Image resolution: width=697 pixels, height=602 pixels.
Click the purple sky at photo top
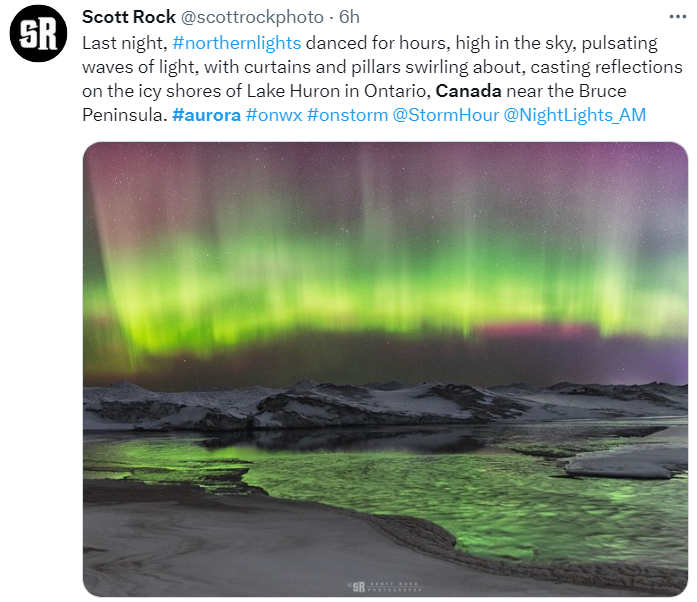385,165
